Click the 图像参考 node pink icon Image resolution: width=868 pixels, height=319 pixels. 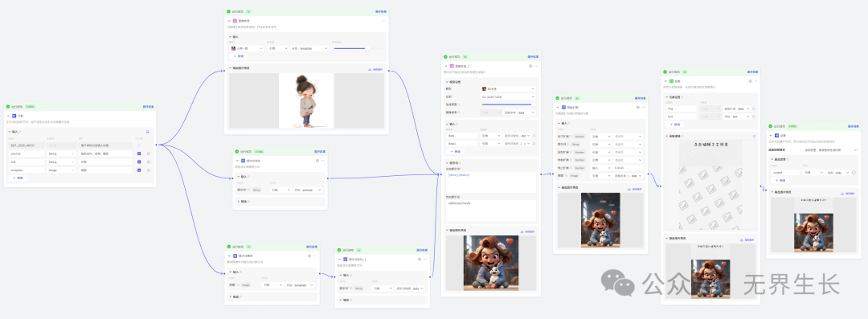(x=235, y=21)
